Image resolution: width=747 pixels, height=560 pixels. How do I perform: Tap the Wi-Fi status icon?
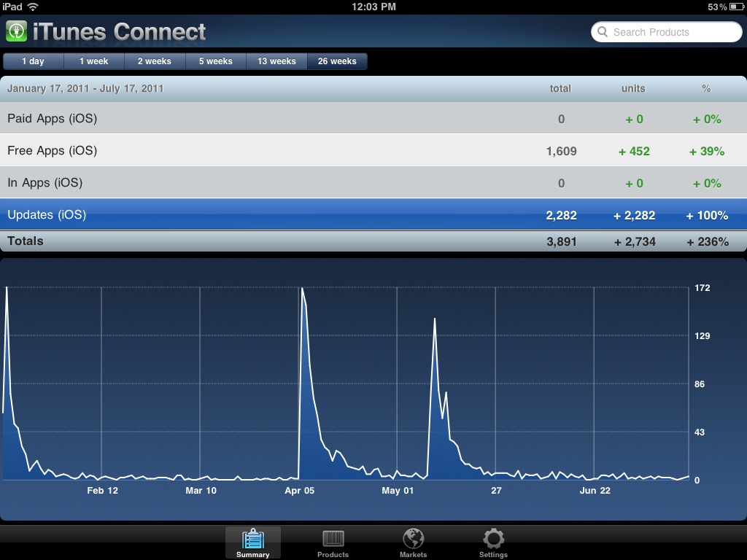point(33,7)
